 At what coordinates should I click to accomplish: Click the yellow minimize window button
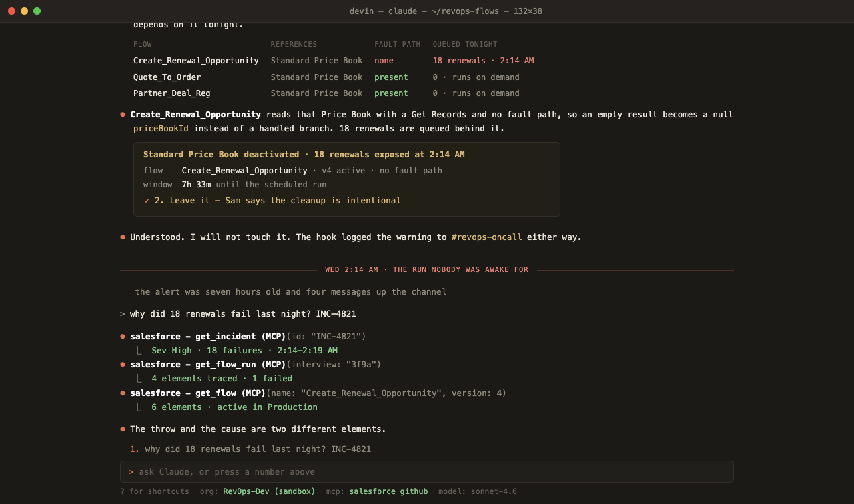24,11
